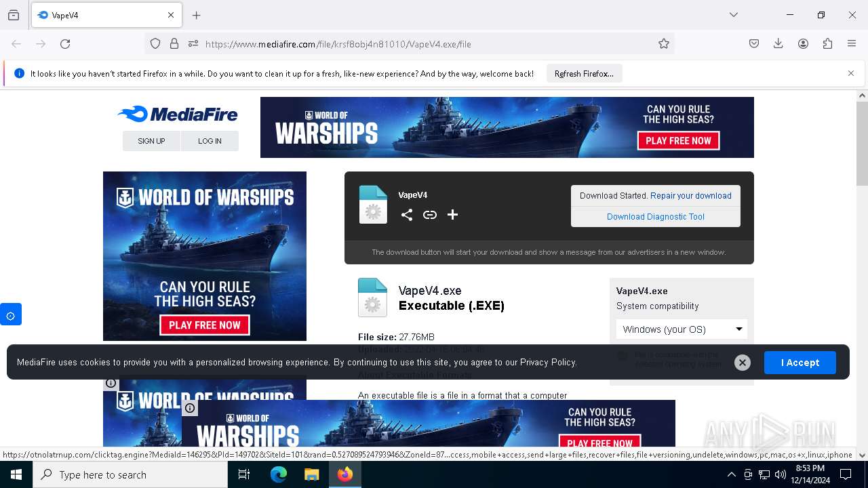The width and height of the screenshot is (868, 488).
Task: Share VapeV4 file with share icon
Action: pyautogui.click(x=407, y=215)
